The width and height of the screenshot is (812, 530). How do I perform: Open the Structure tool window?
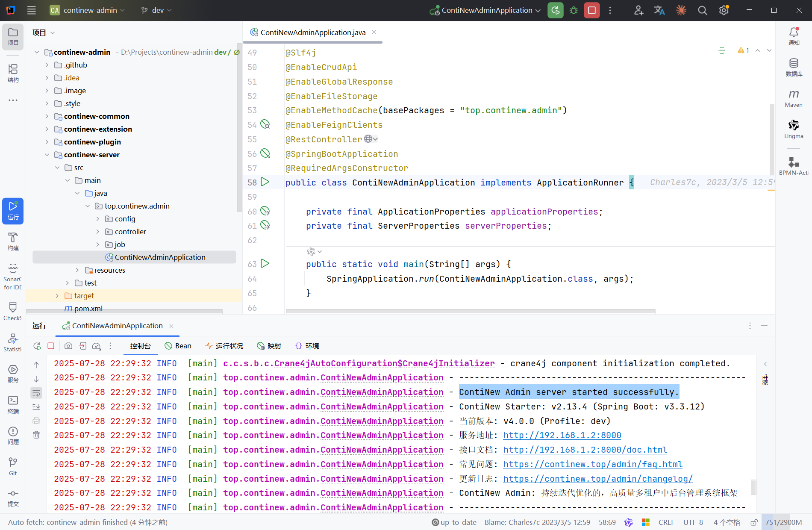click(x=13, y=73)
